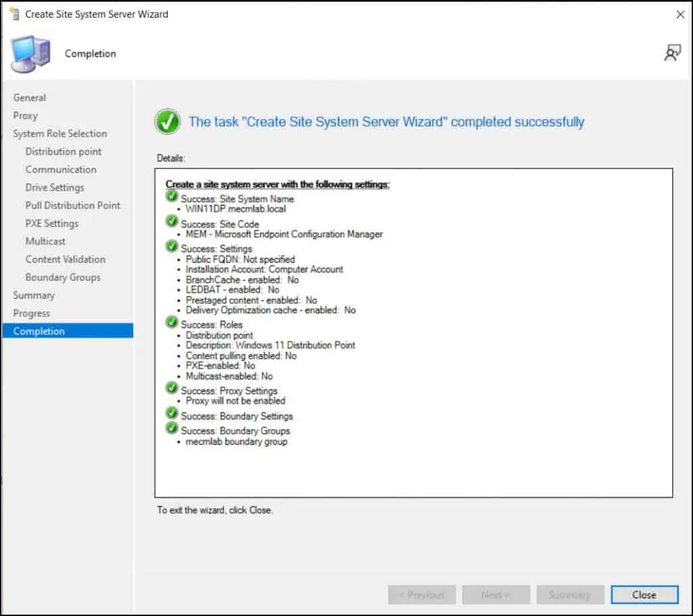Click the feedback person icon at top right

pos(672,53)
